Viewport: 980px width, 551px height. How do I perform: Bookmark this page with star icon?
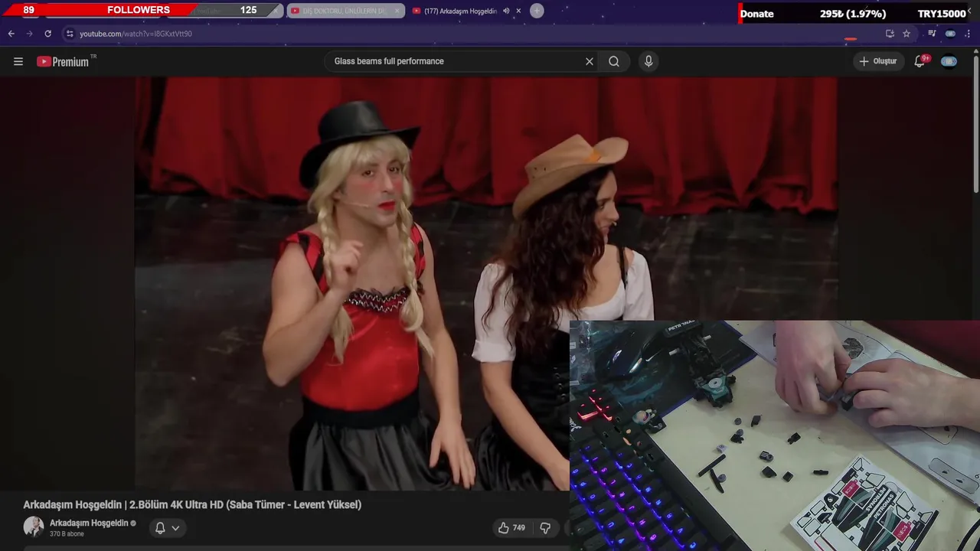906,34
